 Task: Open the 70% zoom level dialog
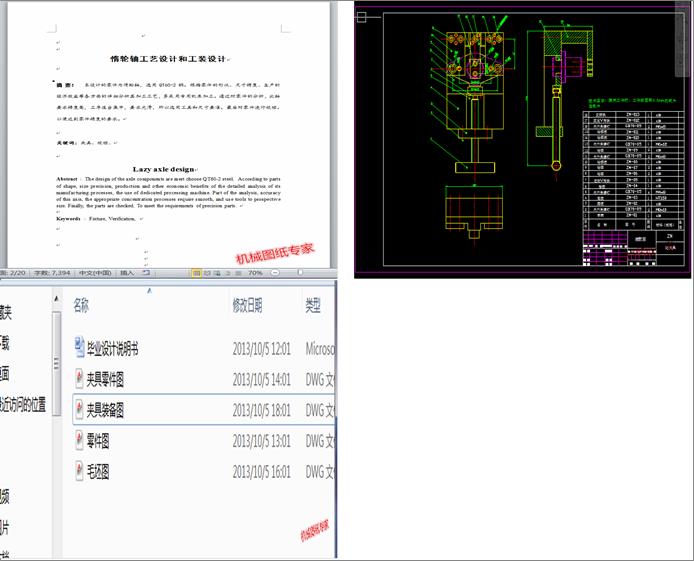click(255, 273)
